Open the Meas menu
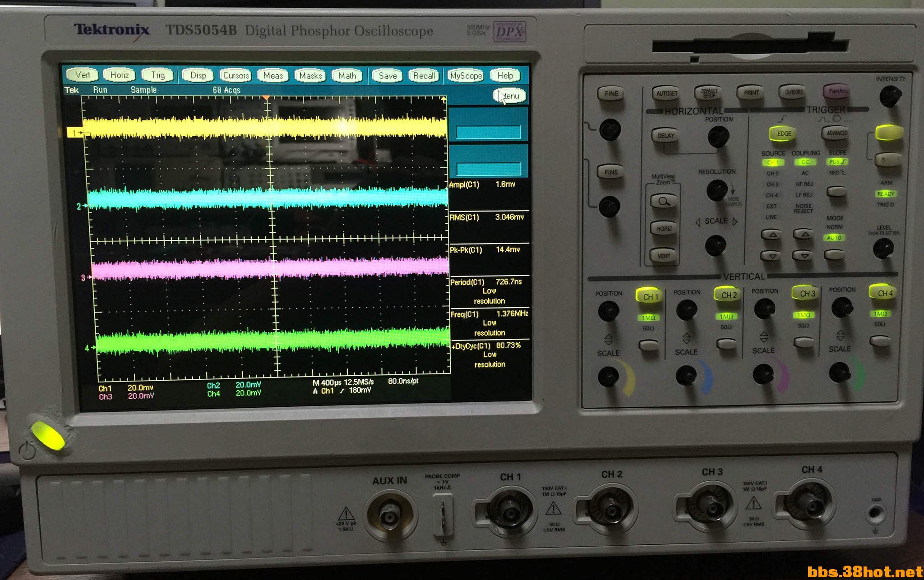The image size is (924, 580). coord(273,75)
